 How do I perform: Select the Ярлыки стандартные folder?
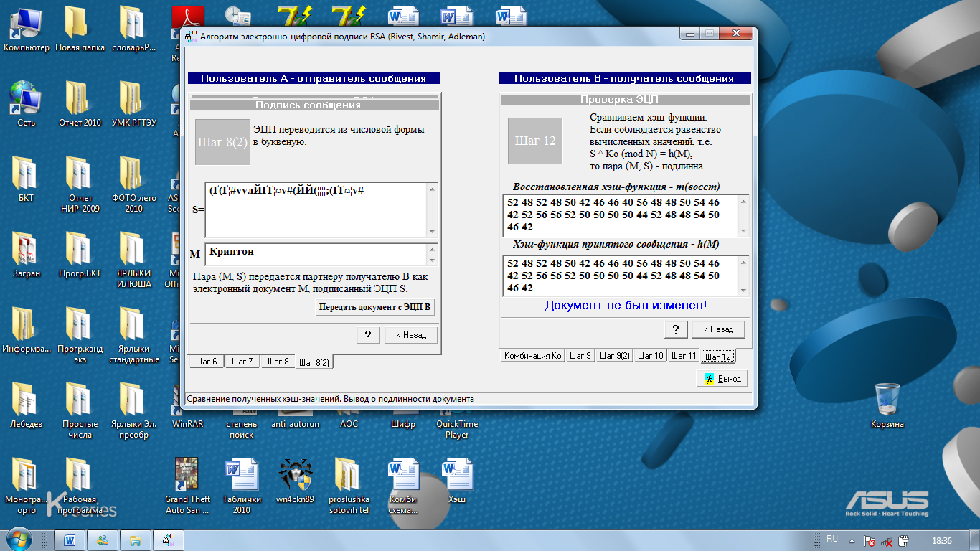(x=134, y=335)
